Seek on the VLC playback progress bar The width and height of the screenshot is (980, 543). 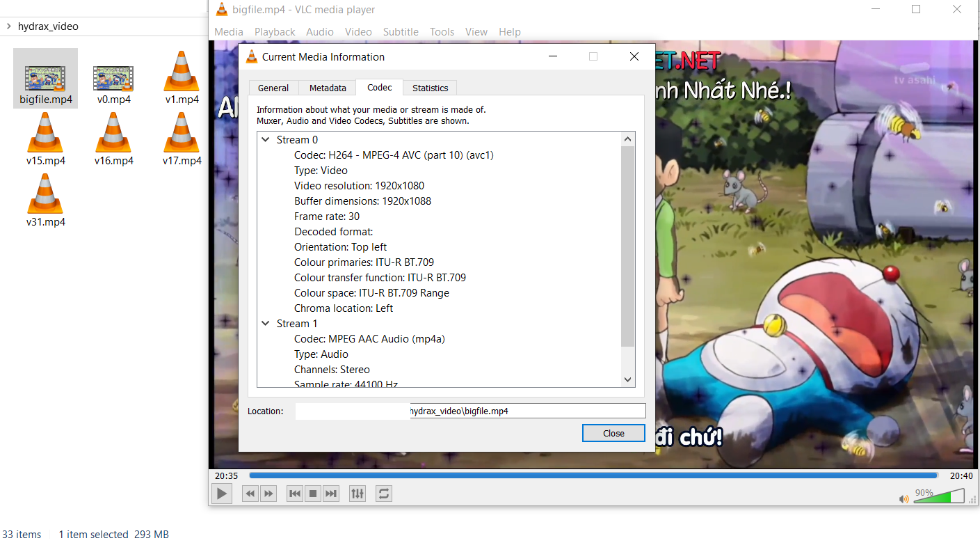[593, 475]
